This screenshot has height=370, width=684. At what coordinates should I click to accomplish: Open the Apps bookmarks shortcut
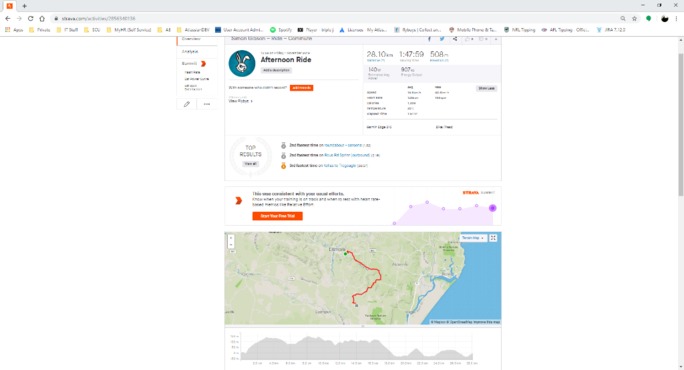pos(14,30)
